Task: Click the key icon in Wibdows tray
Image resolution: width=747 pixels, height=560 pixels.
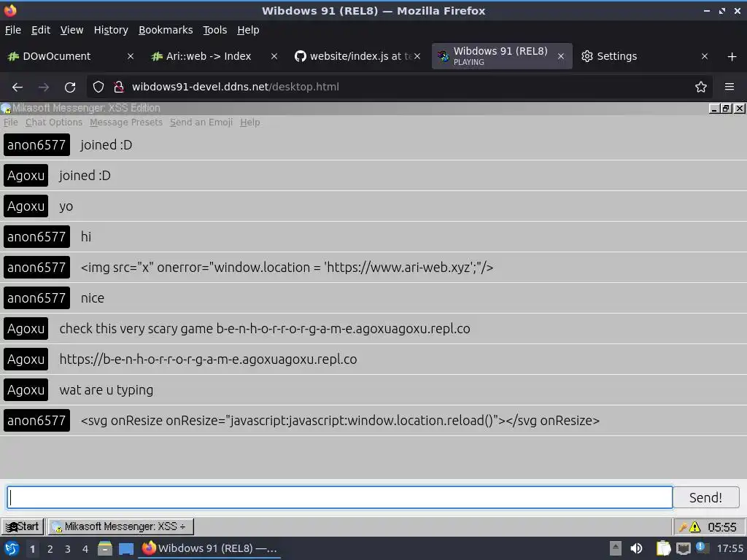Action: point(683,527)
